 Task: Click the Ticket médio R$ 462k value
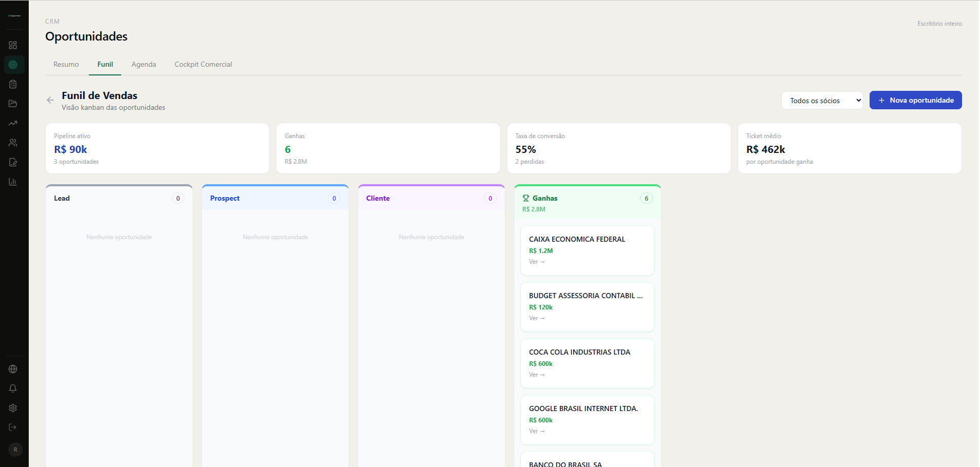pos(765,149)
